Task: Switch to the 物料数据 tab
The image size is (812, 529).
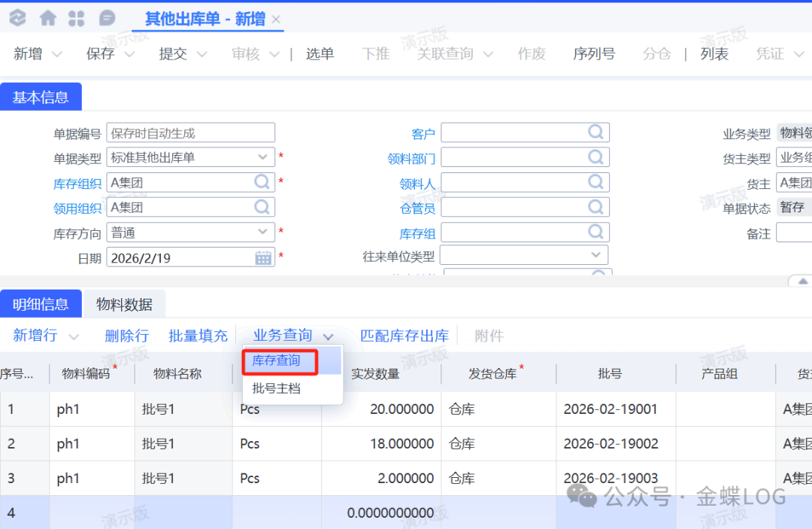Action: tap(124, 304)
